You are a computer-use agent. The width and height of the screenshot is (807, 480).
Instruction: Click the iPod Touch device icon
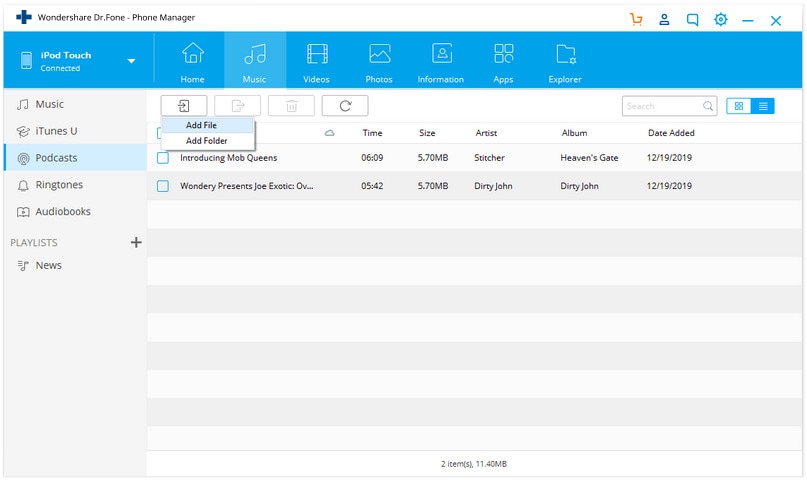pos(26,61)
